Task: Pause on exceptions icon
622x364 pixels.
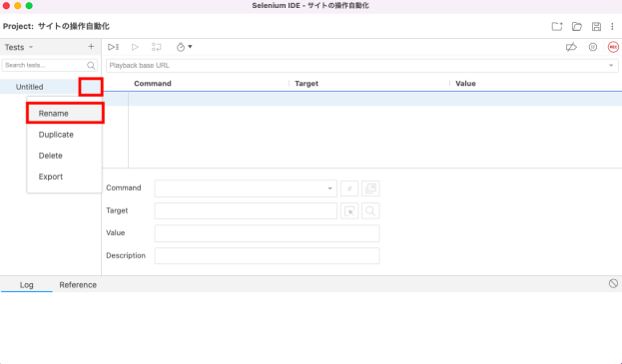Action: point(593,47)
